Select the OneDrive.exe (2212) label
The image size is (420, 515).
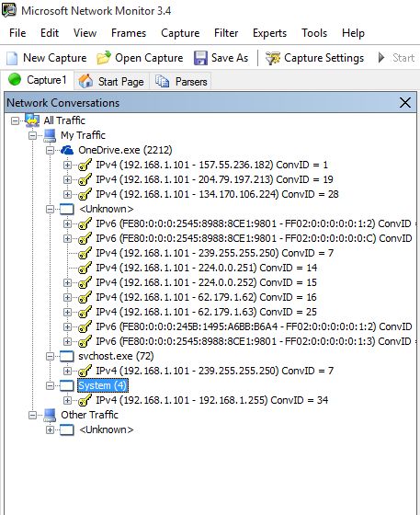coord(125,150)
